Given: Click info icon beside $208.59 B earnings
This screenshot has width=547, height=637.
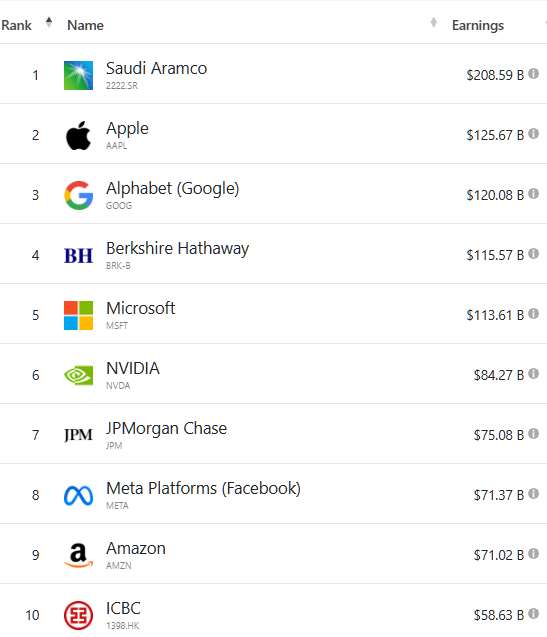Looking at the screenshot, I should coord(534,74).
